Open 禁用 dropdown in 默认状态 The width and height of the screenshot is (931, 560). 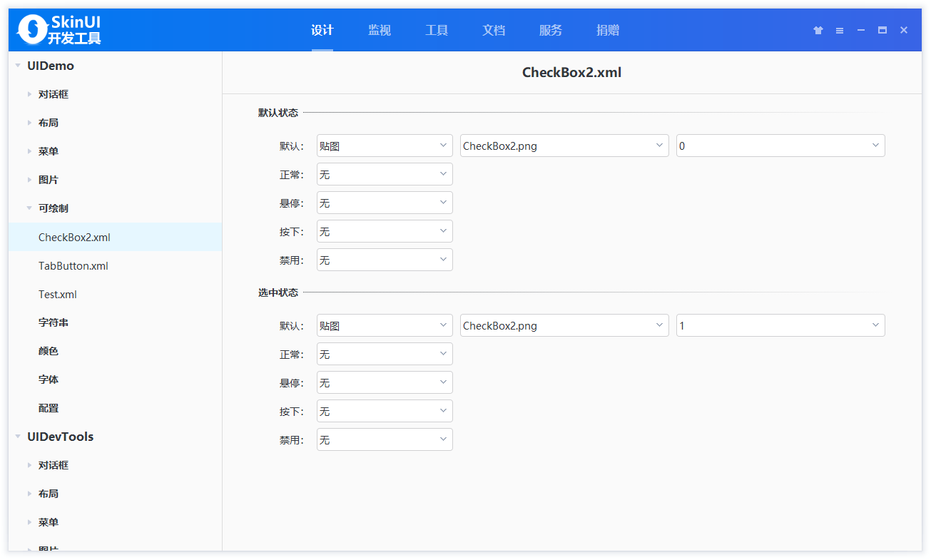[x=385, y=260]
